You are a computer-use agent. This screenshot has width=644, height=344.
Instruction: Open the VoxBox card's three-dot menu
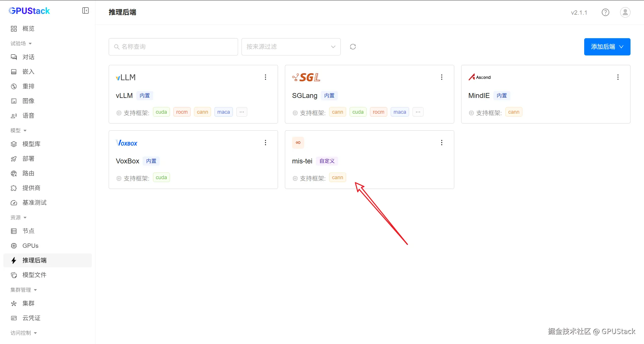(265, 142)
